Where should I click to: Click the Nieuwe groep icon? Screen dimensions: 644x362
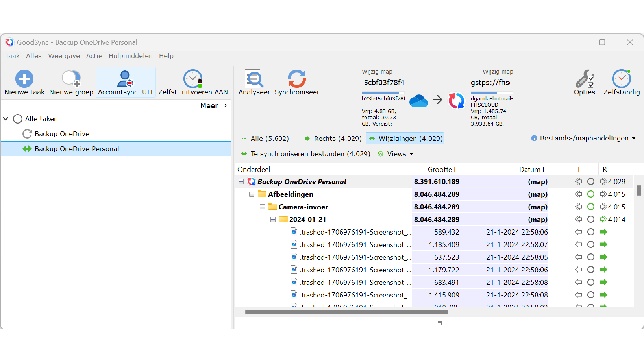71,79
